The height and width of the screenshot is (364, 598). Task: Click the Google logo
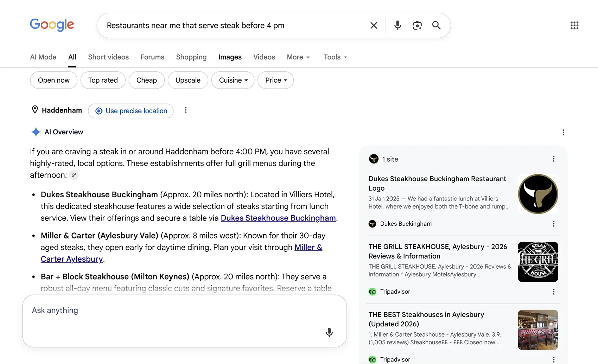(52, 25)
